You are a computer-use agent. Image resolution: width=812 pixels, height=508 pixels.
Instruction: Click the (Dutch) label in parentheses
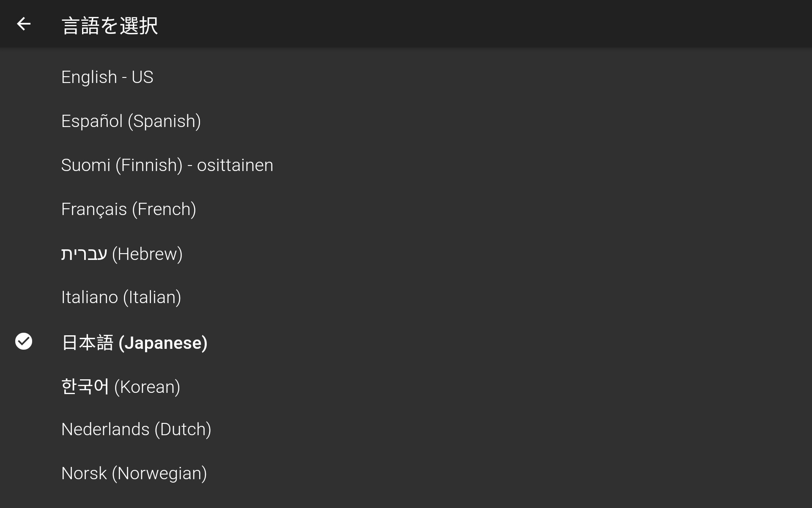pos(183,430)
